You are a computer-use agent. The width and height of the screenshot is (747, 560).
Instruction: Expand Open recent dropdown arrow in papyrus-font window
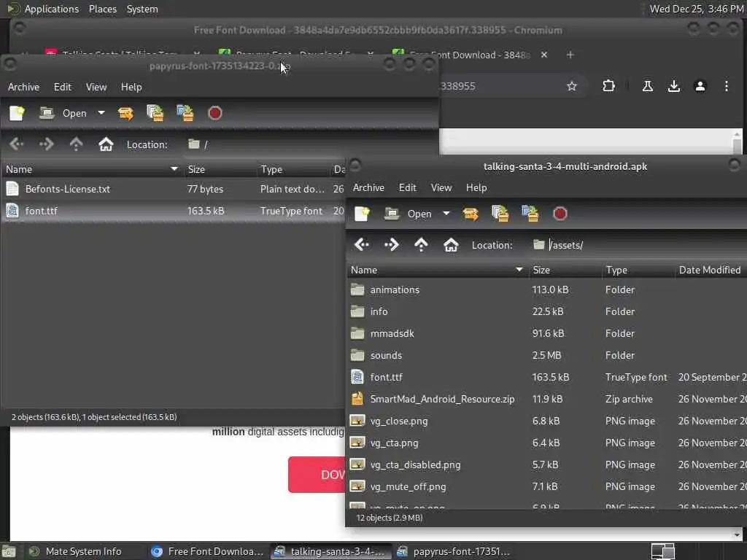coord(101,113)
